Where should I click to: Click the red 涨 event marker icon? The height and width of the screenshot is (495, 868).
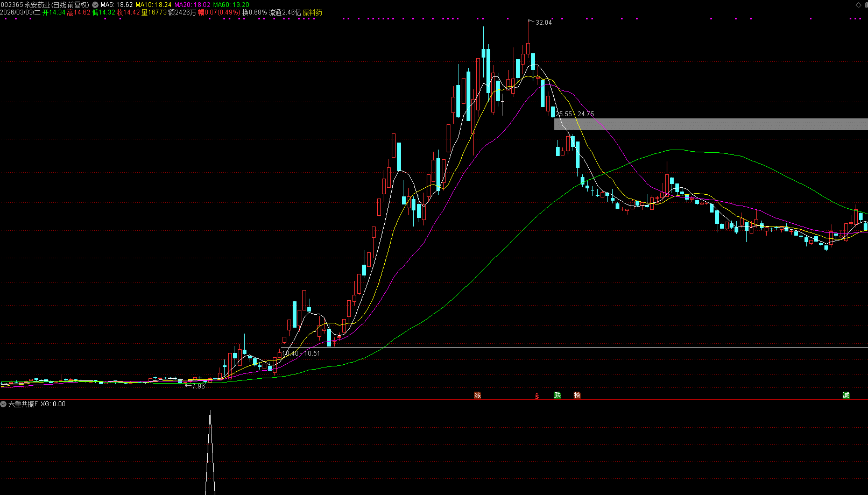(477, 395)
